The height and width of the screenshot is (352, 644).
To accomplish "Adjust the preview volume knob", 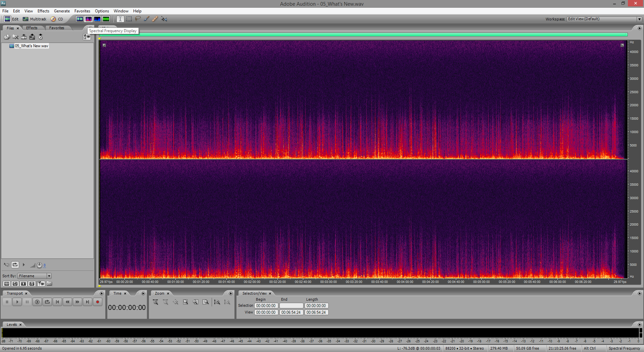I will [39, 265].
